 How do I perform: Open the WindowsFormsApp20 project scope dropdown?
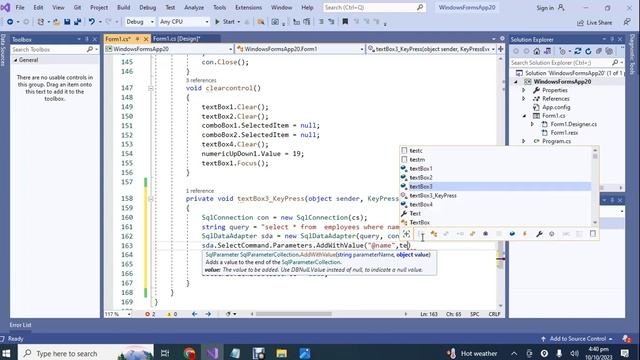[169, 49]
